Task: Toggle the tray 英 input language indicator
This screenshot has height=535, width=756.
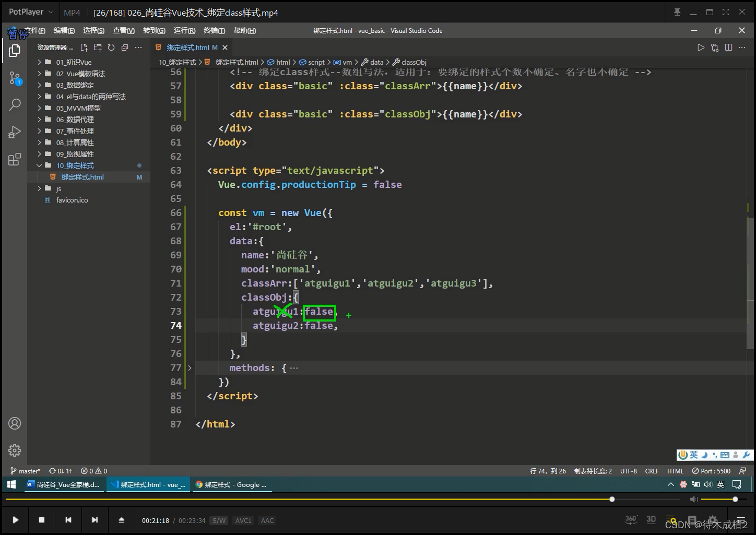Action: click(x=720, y=484)
